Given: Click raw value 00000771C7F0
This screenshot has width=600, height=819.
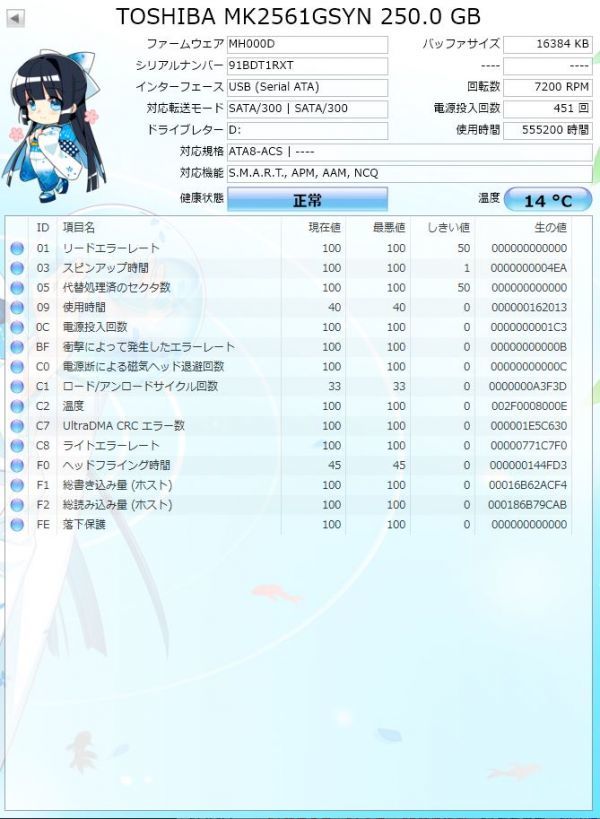Looking at the screenshot, I should pos(529,446).
